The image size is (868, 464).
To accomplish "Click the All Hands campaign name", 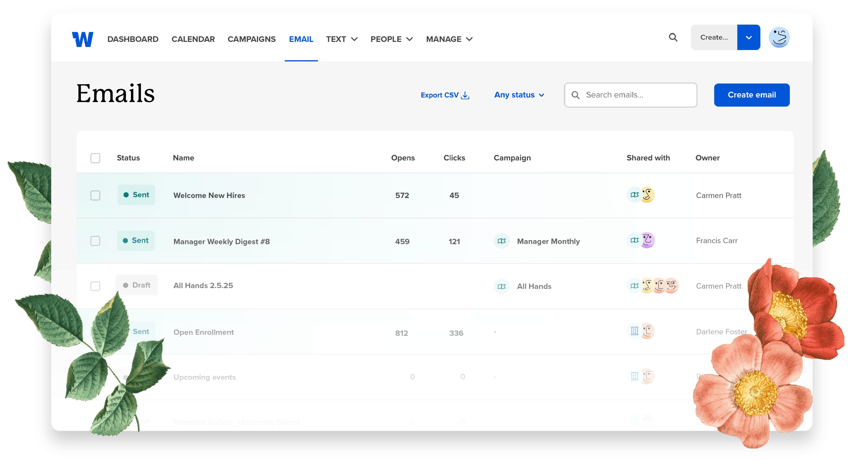I will click(534, 286).
